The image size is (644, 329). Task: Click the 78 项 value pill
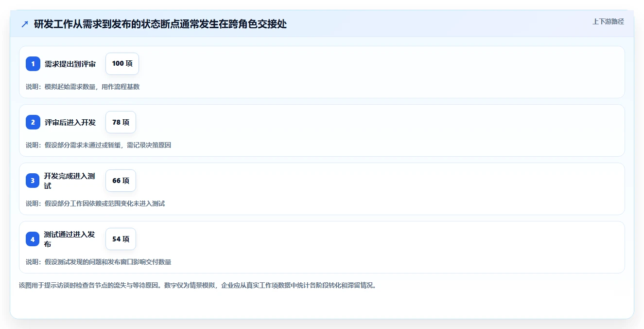pyautogui.click(x=121, y=122)
